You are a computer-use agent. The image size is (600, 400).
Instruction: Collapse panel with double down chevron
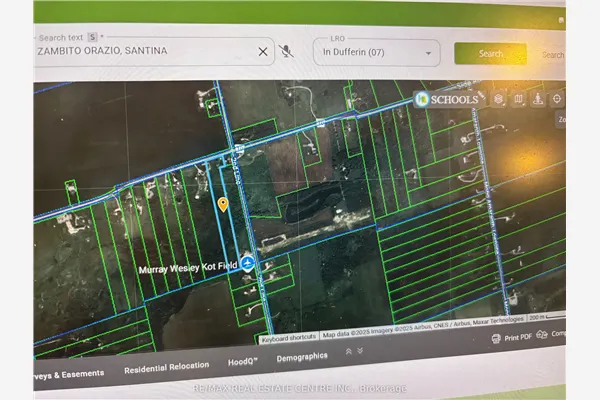coord(360,351)
